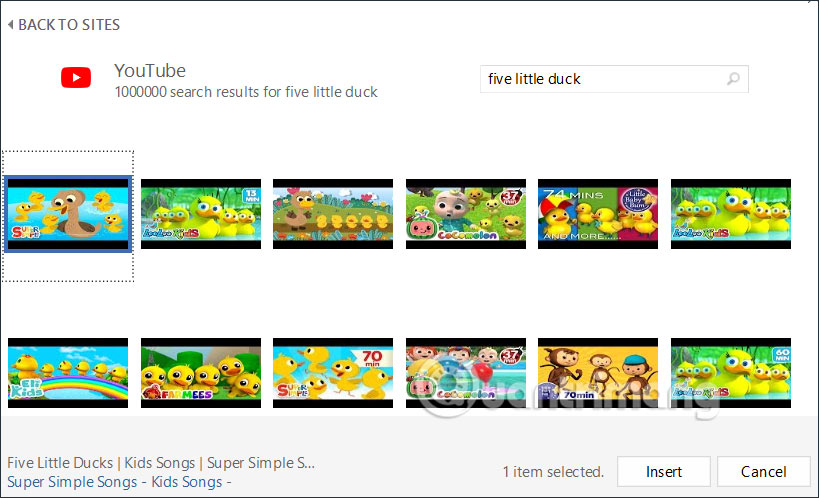This screenshot has width=819, height=498.
Task: Select the Farmees ducks thumbnail
Action: pos(201,373)
